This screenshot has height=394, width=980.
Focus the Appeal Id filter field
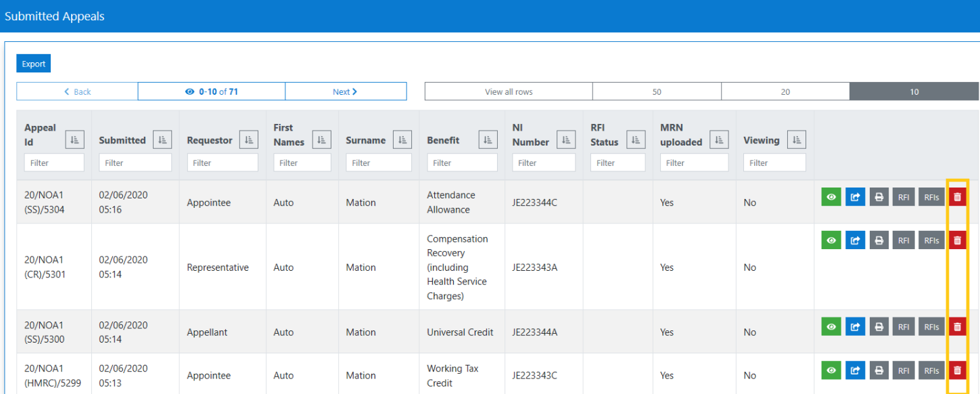[54, 162]
